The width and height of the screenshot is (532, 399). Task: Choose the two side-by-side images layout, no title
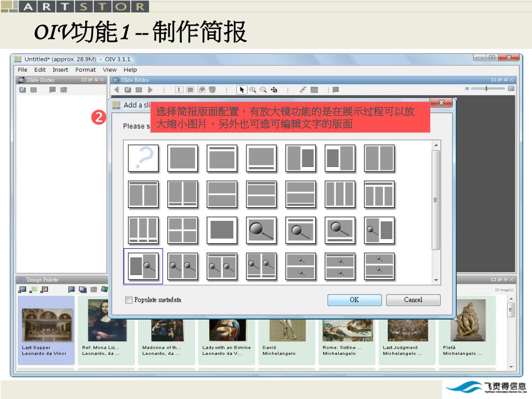coord(379,158)
